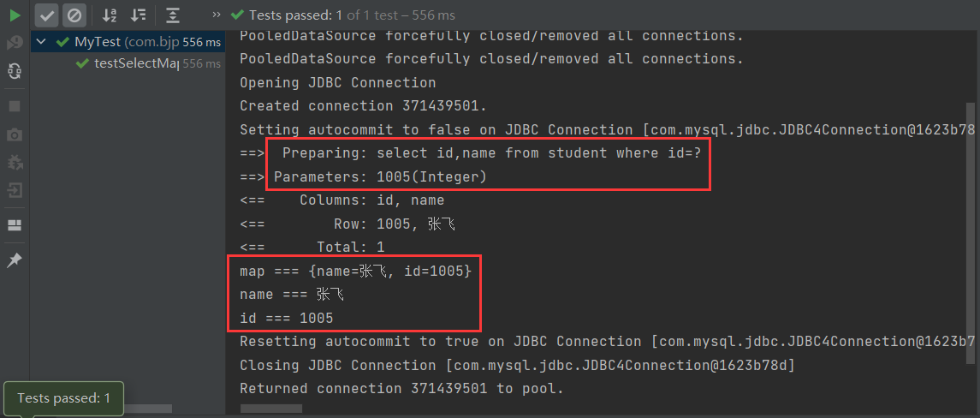Image resolution: width=980 pixels, height=418 pixels.
Task: Click the Stop process square icon
Action: coord(15,106)
